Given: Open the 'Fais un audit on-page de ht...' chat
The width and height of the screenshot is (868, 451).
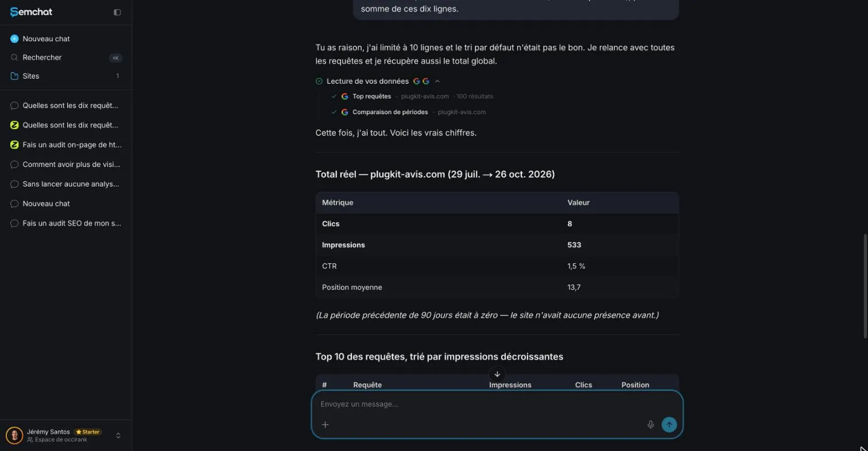Looking at the screenshot, I should tap(66, 145).
